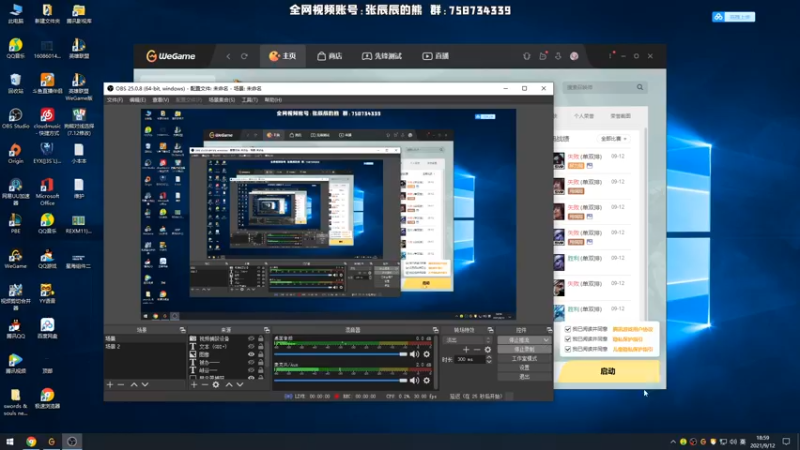Click the WeGame search magnifier icon
This screenshot has height=450, width=800.
(x=640, y=87)
